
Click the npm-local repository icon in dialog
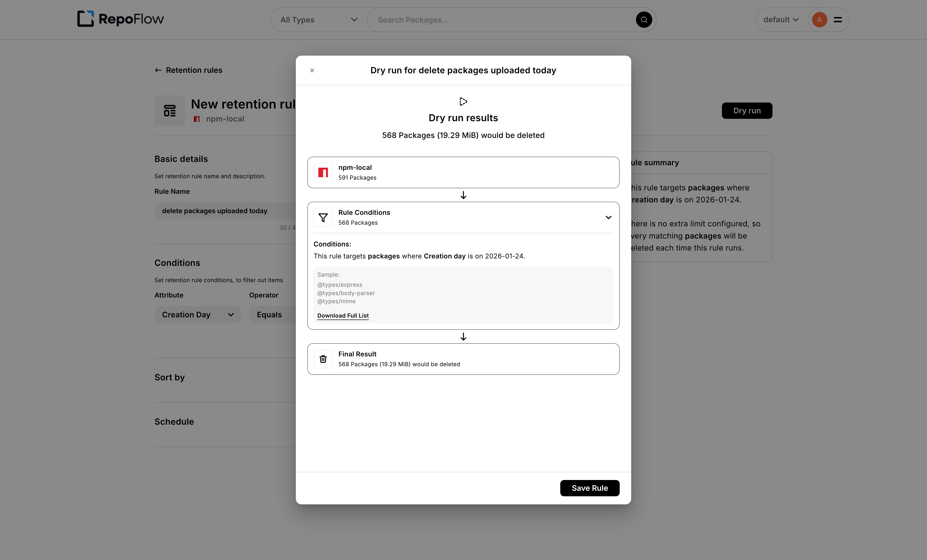pyautogui.click(x=323, y=172)
